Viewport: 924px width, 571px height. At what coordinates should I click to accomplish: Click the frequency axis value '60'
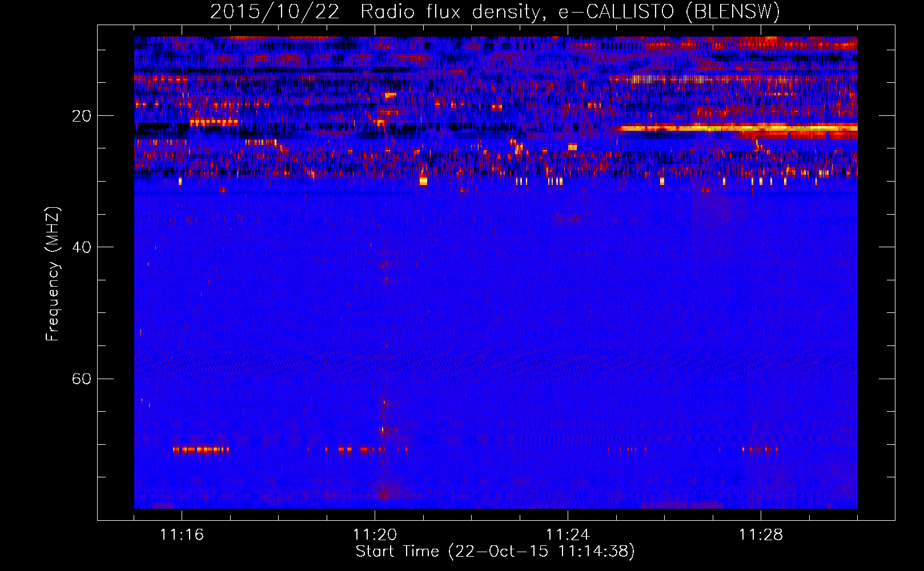coord(82,379)
